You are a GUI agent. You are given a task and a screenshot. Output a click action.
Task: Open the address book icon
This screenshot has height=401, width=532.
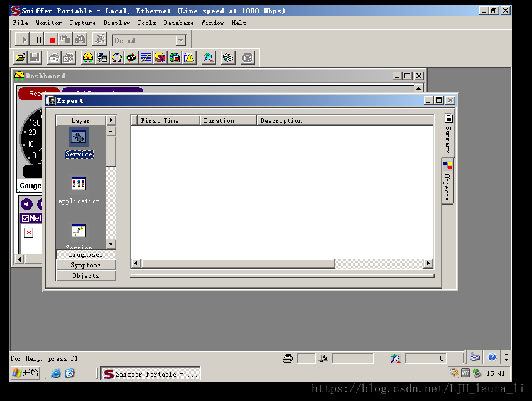pos(228,58)
